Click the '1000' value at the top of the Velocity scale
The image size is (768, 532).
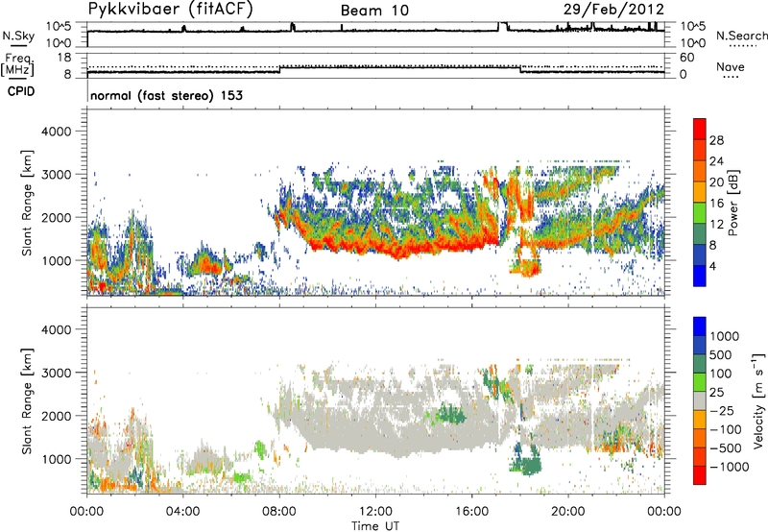725,336
